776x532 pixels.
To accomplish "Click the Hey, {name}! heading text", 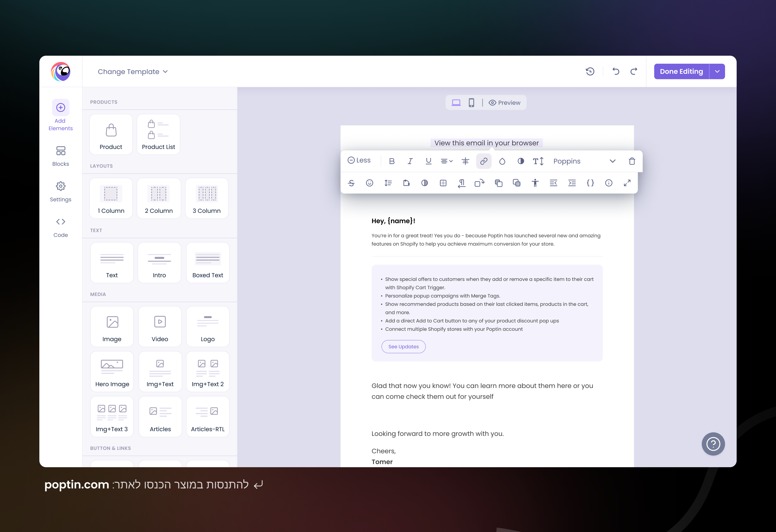I will pos(393,221).
